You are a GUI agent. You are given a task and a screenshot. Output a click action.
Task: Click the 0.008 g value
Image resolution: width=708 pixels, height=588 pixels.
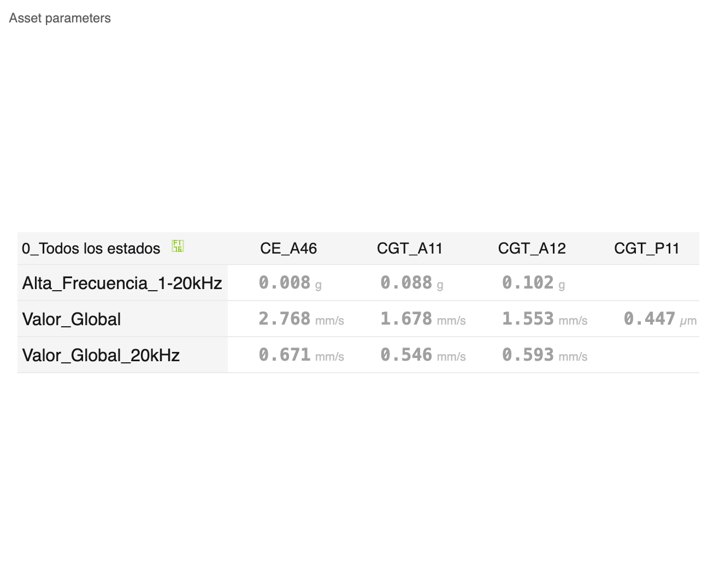pos(290,283)
